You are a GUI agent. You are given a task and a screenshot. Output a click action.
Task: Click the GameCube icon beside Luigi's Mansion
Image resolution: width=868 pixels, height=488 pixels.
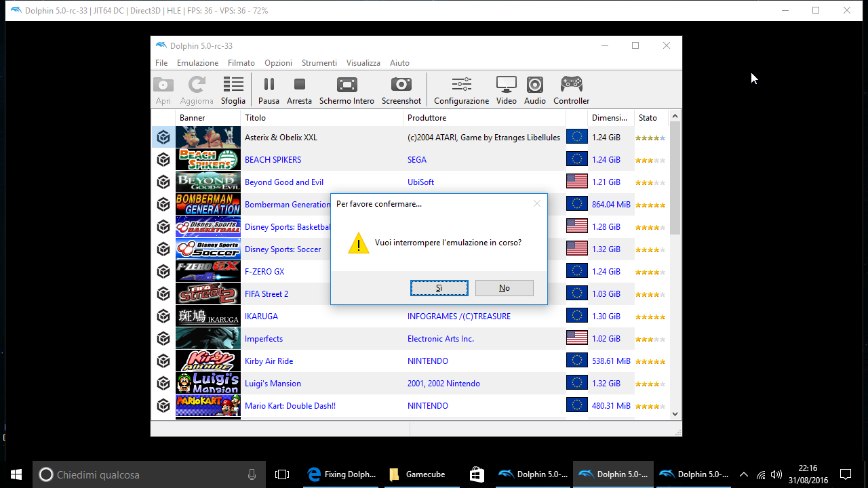click(x=163, y=384)
